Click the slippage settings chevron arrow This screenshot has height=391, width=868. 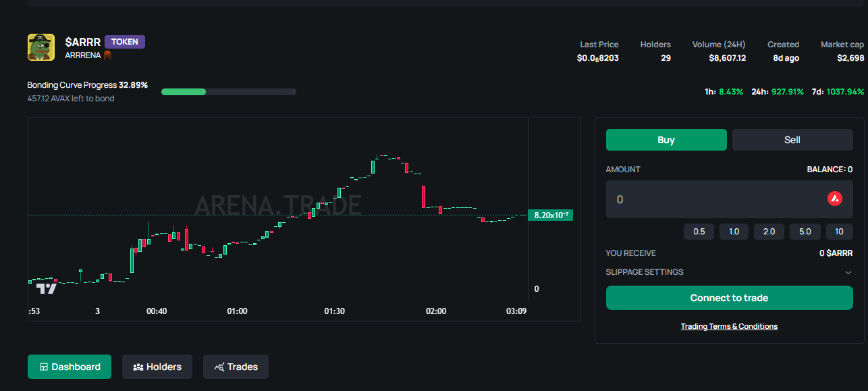point(848,272)
